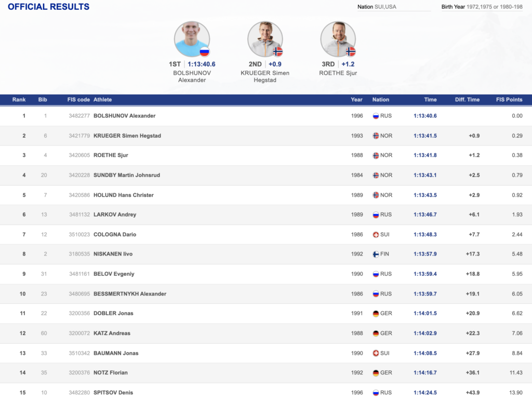Click Bolshunov's podium portrait photo
The height and width of the screenshot is (402, 532).
tap(191, 39)
